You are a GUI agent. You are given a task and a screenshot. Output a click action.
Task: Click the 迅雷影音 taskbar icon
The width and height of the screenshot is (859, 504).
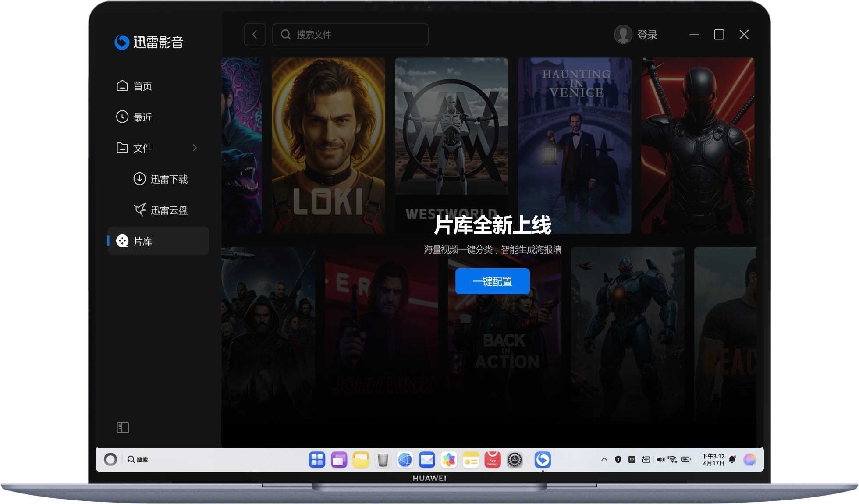(x=543, y=460)
